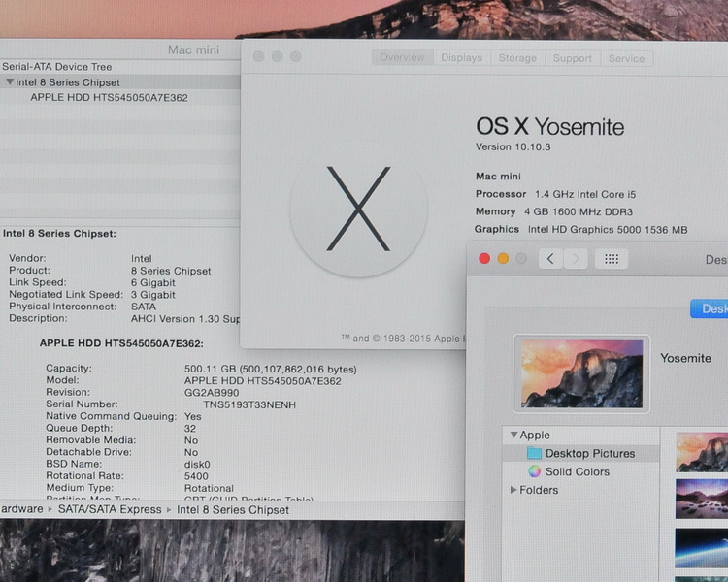Click the Solid Colors color wheel icon
This screenshot has width=728, height=582.
coord(535,471)
